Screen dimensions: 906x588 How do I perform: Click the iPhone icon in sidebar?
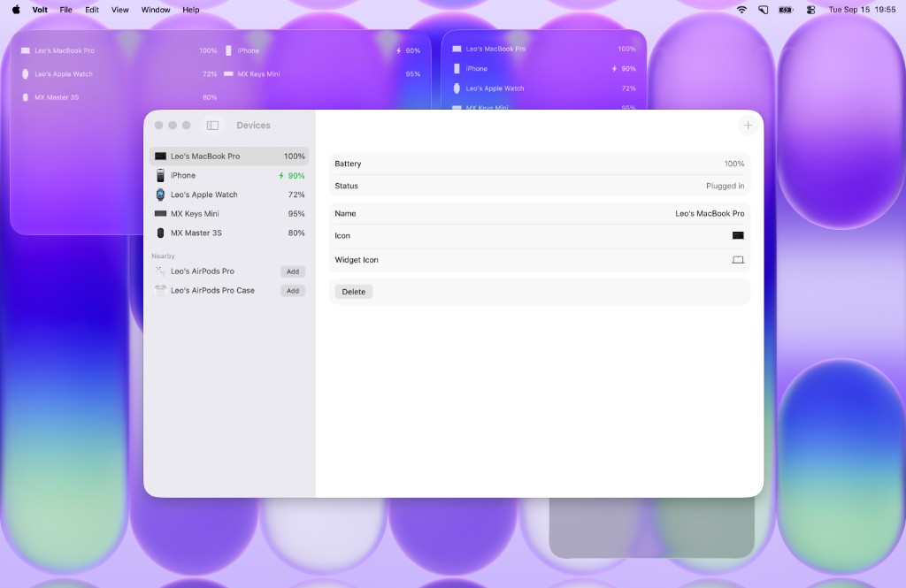click(x=161, y=176)
